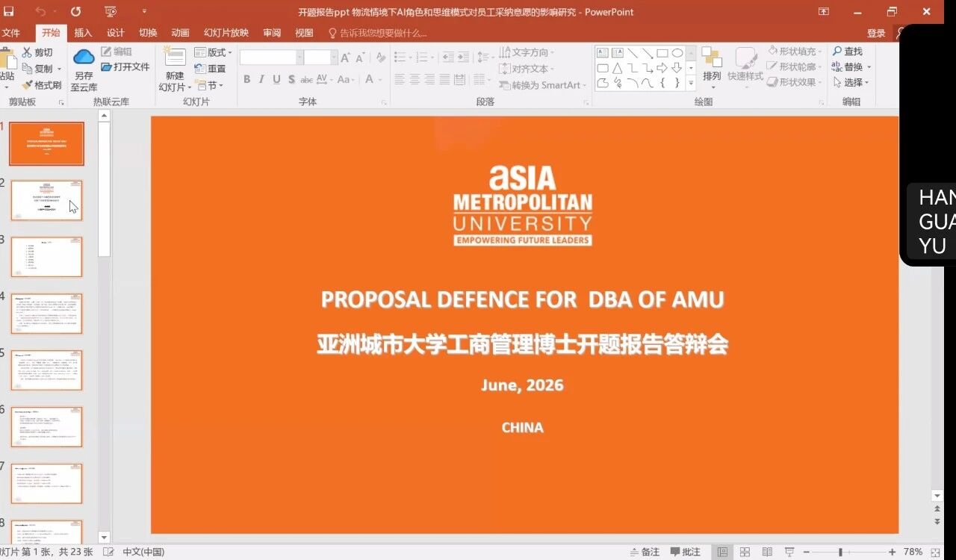Toggle Bold formatting
The width and height of the screenshot is (956, 560).
pyautogui.click(x=247, y=80)
